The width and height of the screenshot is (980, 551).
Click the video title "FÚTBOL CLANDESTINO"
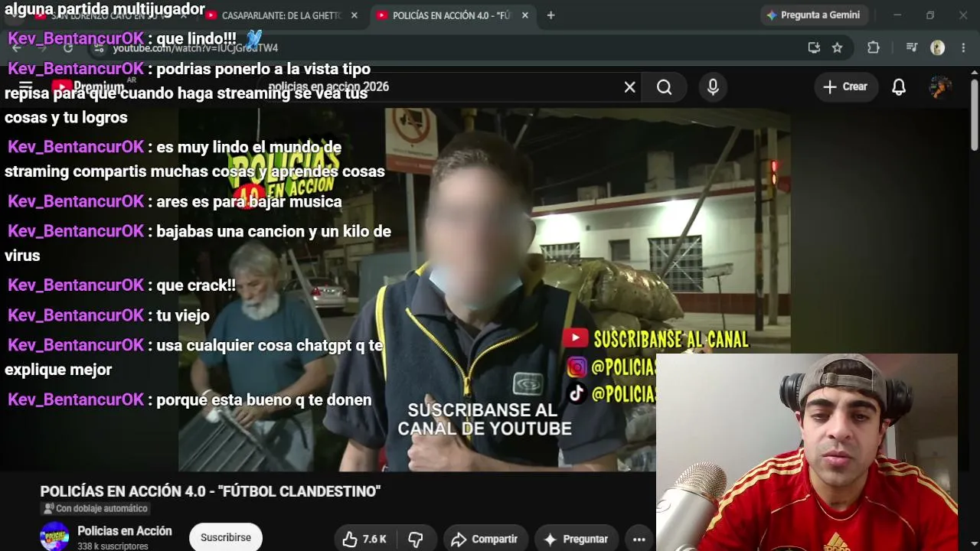click(x=211, y=491)
